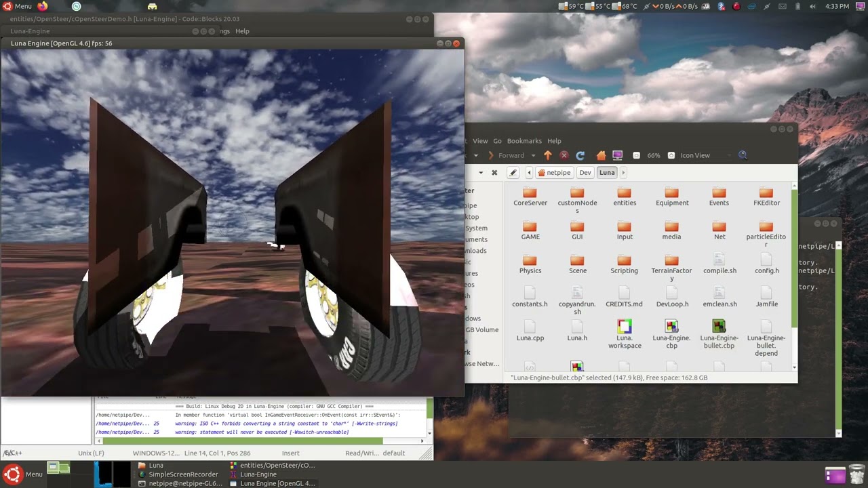Go to Home folder via toolbar icon

pos(601,155)
